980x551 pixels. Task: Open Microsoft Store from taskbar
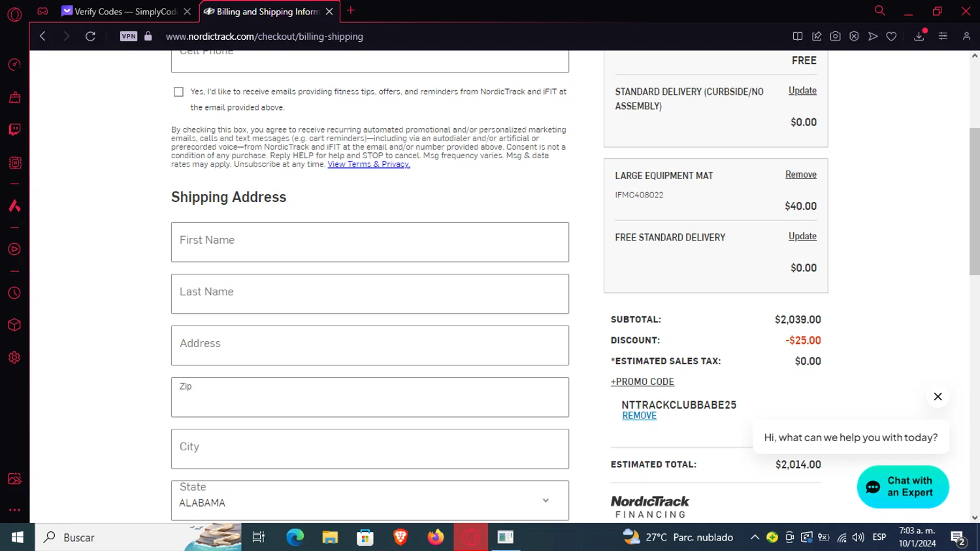(365, 537)
